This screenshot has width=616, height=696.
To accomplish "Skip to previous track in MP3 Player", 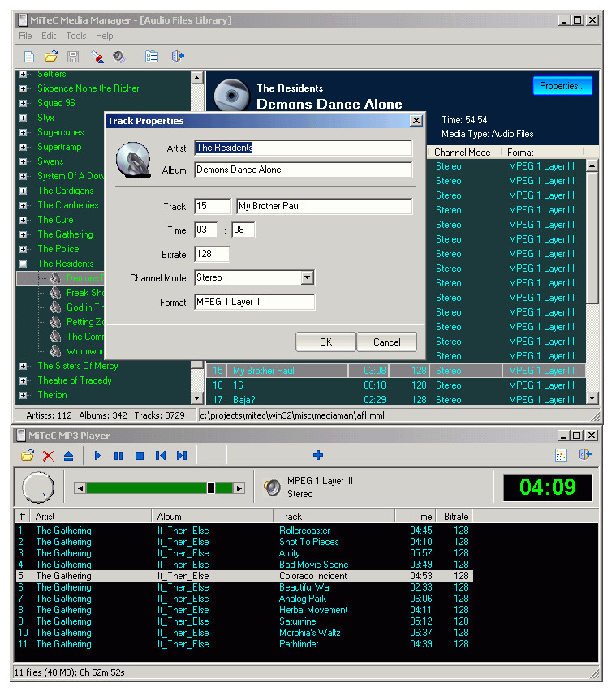I will point(161,456).
